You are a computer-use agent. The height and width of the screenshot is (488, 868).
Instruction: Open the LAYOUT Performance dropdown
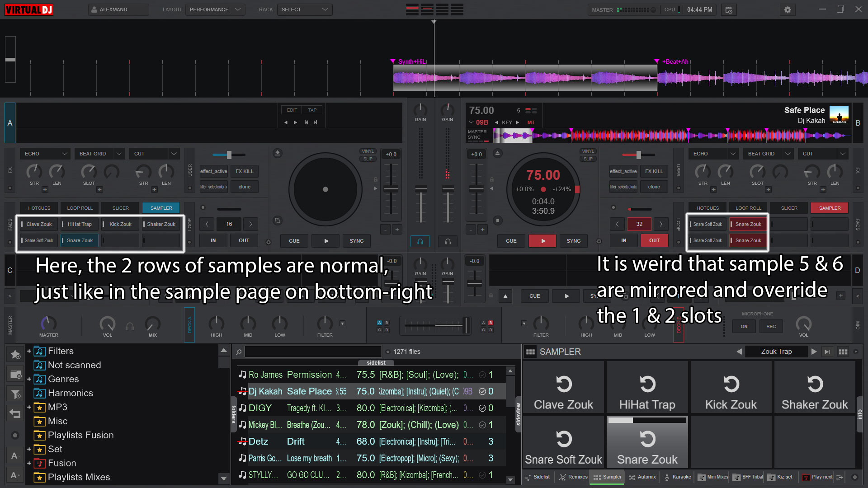tap(215, 9)
